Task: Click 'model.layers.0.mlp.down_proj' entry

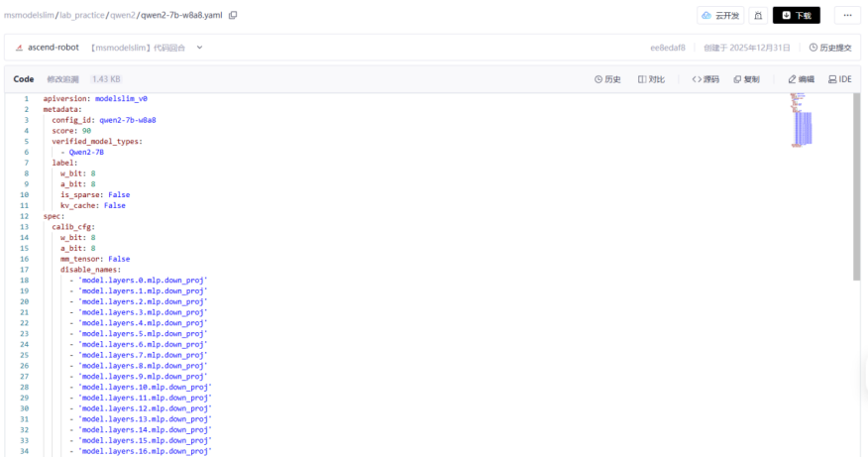Action: pos(143,281)
